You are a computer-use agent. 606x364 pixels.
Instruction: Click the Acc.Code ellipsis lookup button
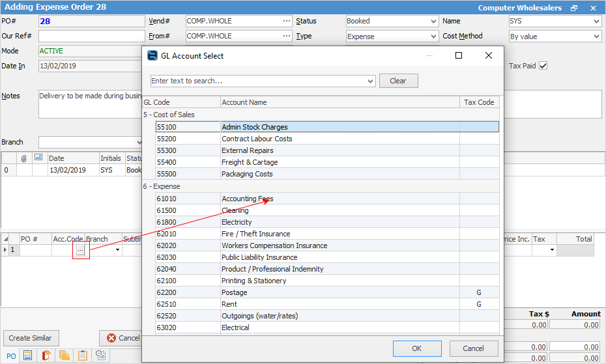point(80,249)
